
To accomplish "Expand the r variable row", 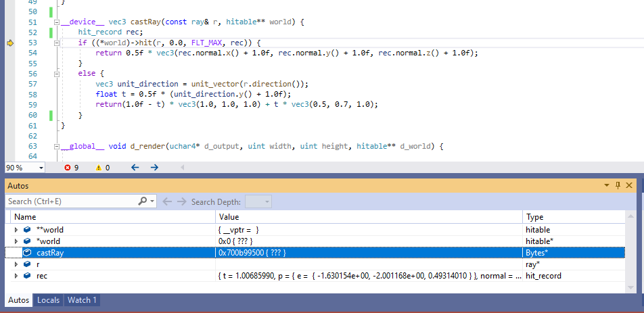I will pyautogui.click(x=16, y=264).
